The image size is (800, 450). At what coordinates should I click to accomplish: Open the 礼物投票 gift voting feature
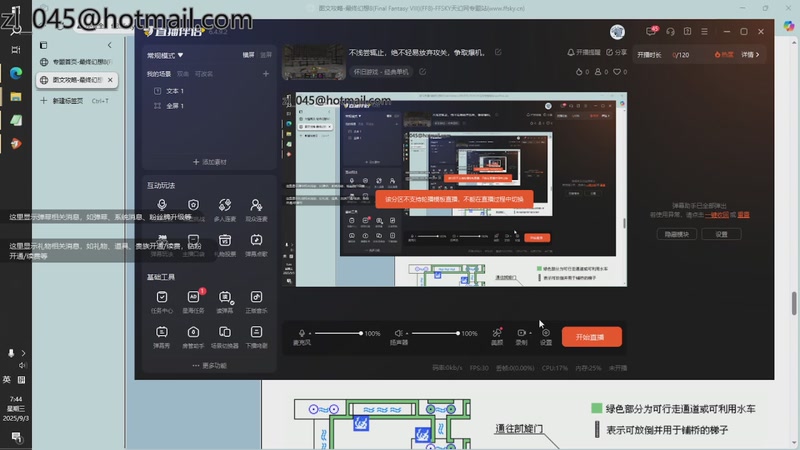pos(225,244)
